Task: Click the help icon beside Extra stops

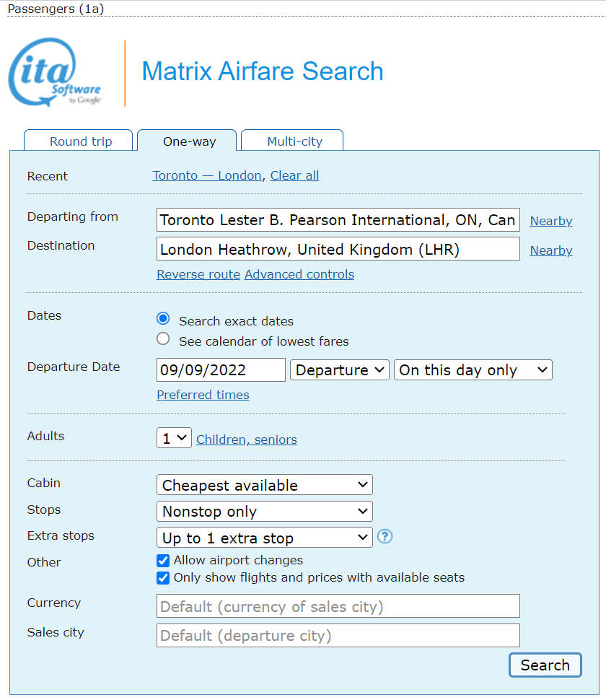Action: (385, 536)
